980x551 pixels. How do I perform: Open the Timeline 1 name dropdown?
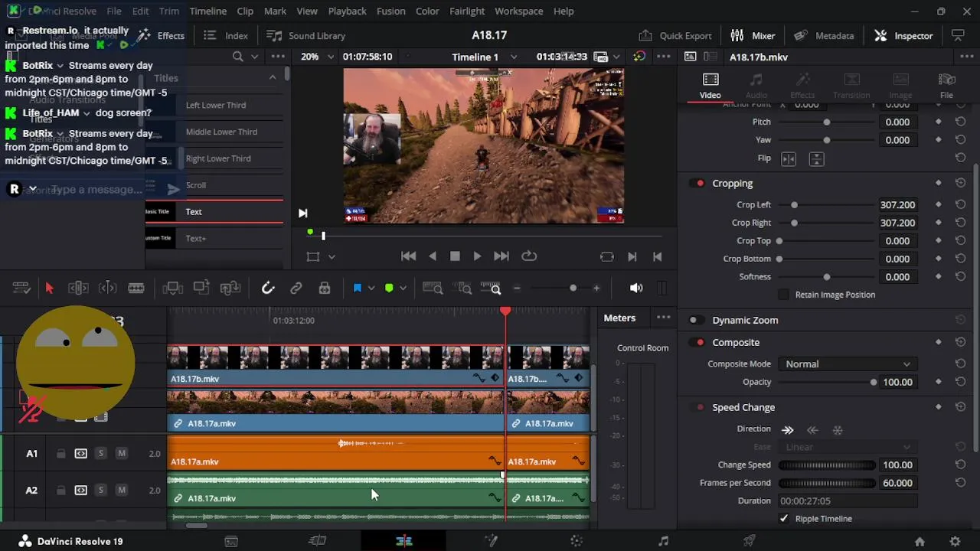tap(514, 57)
